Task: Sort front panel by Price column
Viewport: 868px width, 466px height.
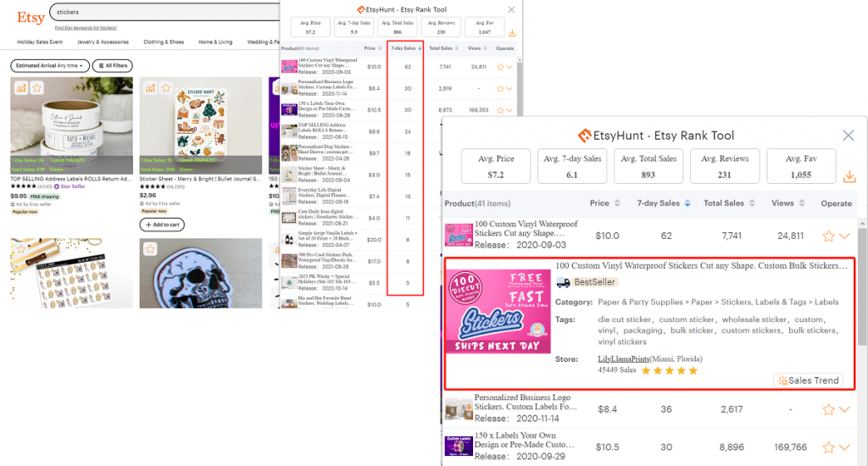Action: [604, 203]
